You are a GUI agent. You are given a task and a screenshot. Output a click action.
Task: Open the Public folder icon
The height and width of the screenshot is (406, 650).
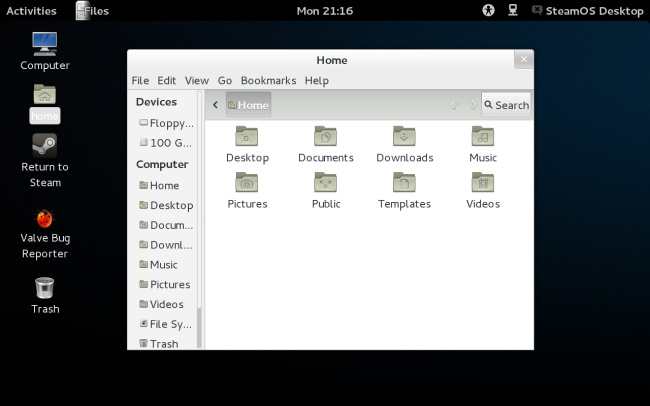coord(325,182)
